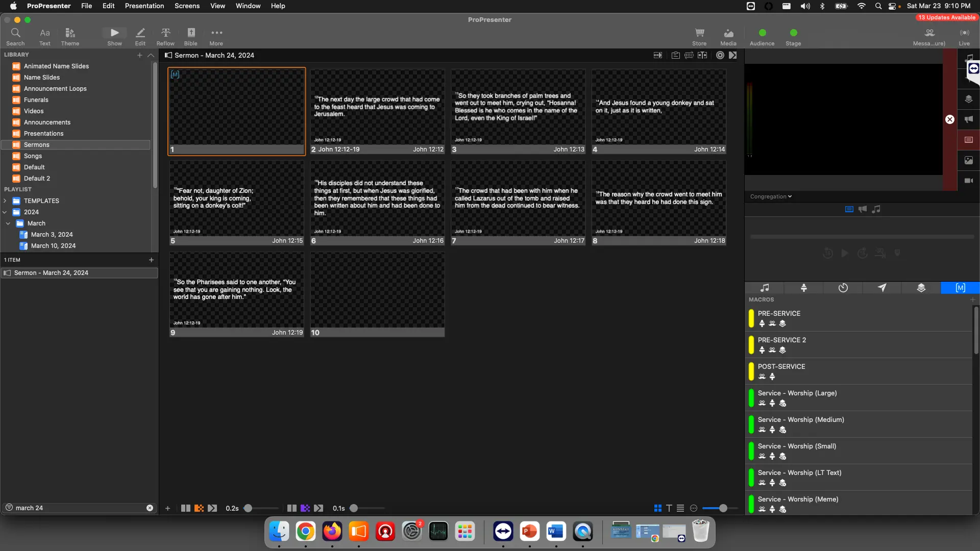
Task: Adjust the thumbnail size slider
Action: tap(723, 508)
